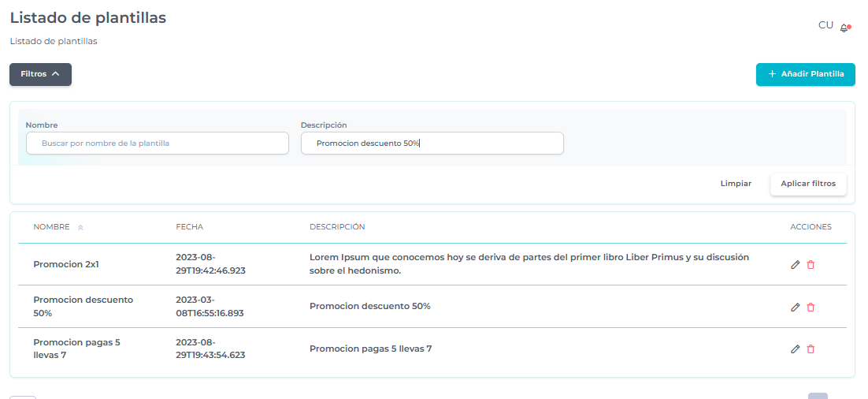Image resolution: width=868 pixels, height=399 pixels.
Task: Click the DESCRIPCIÓN column header
Action: (x=337, y=227)
